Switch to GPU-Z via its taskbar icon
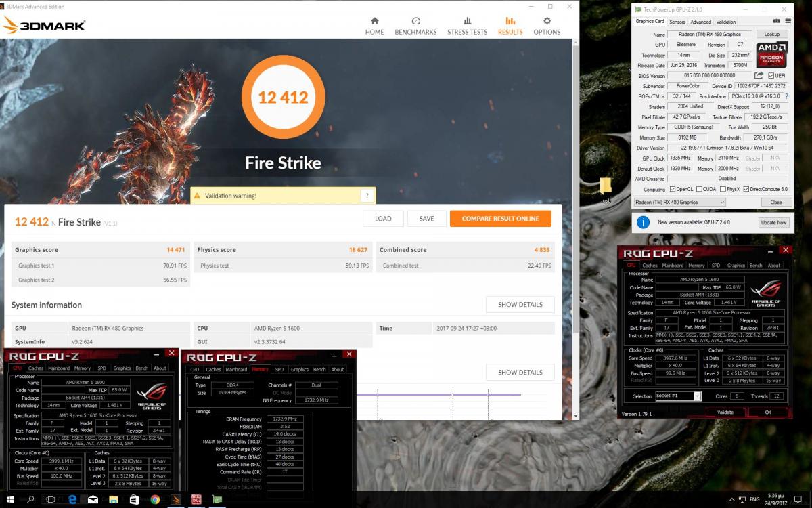This screenshot has width=812, height=508. pyautogui.click(x=217, y=500)
